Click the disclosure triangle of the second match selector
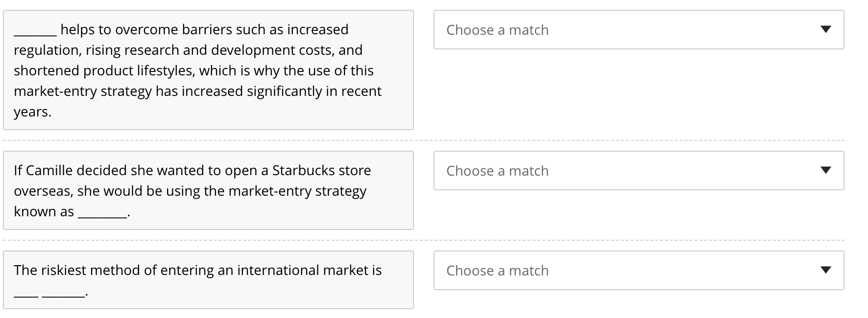The height and width of the screenshot is (318, 868). (x=826, y=170)
